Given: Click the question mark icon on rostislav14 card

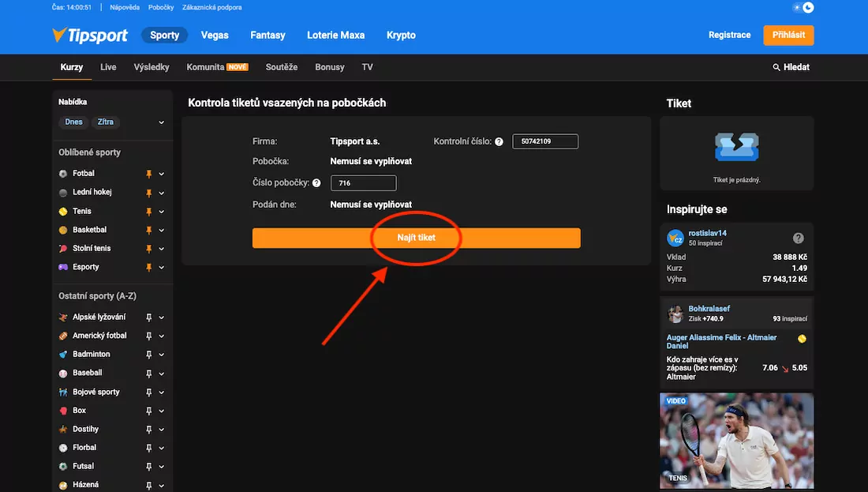Looking at the screenshot, I should (x=798, y=238).
